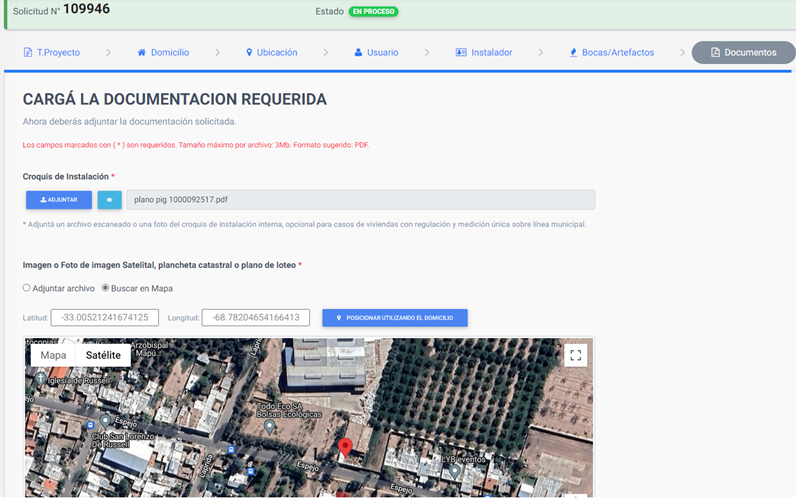This screenshot has width=797, height=500.
Task: Select the Adjuntar archivo radio option
Action: pos(27,288)
